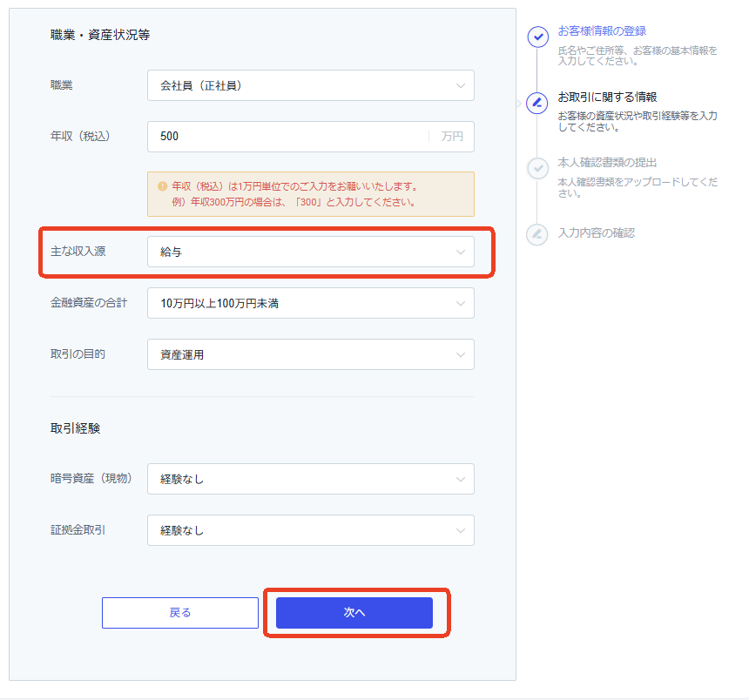Click the pencil icon for お取引に関する情報
Image resolution: width=749 pixels, height=700 pixels.
pyautogui.click(x=536, y=103)
